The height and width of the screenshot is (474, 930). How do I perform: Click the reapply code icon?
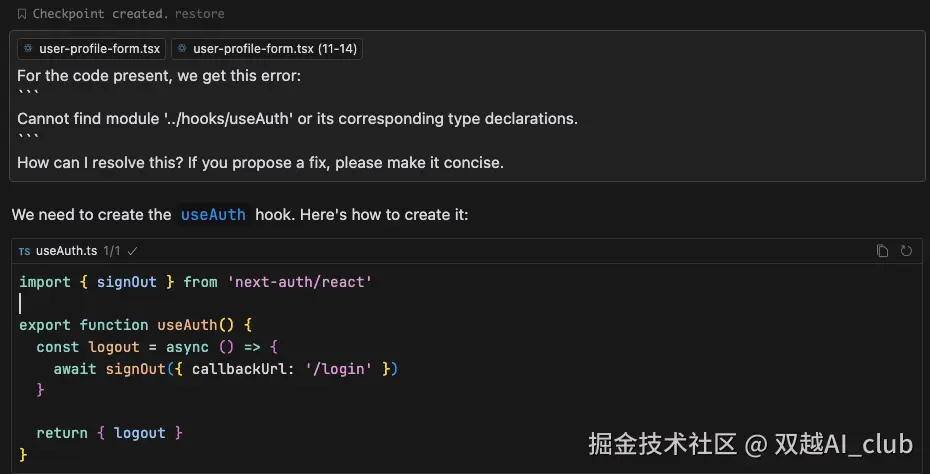pos(906,251)
